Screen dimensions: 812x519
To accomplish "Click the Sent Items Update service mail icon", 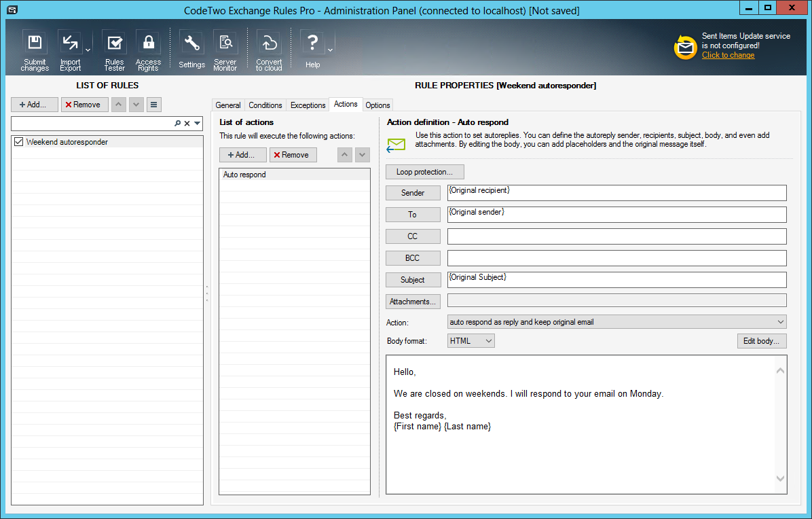I will [x=685, y=48].
